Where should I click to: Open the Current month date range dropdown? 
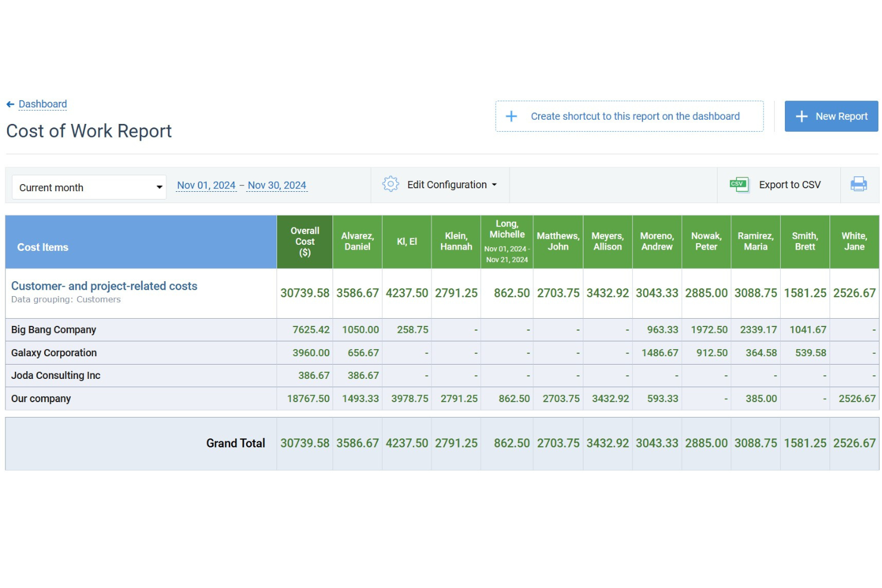(x=88, y=187)
